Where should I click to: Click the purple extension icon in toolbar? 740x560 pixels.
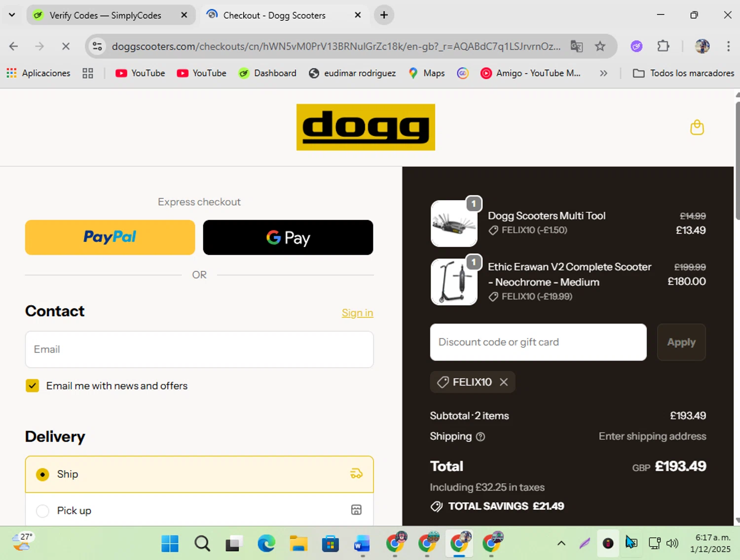pyautogui.click(x=636, y=46)
